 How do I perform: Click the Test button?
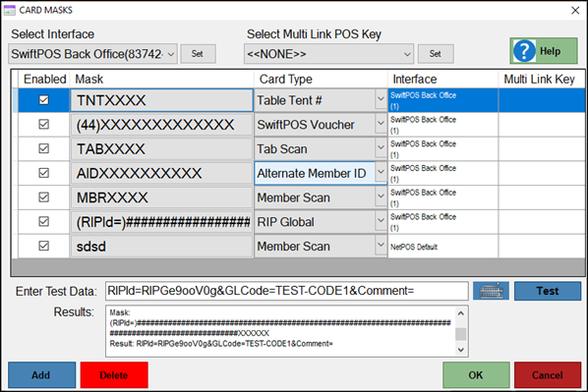547,291
